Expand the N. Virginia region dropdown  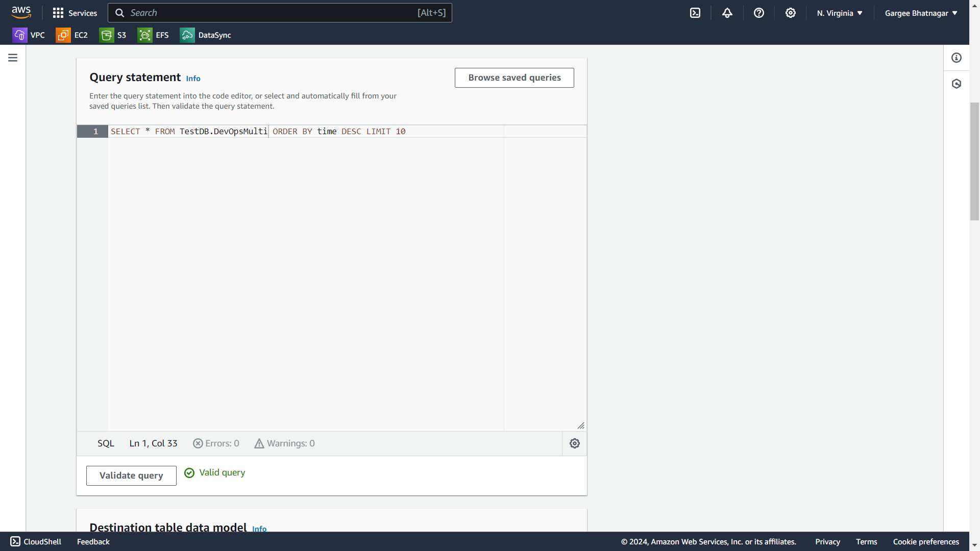[840, 13]
